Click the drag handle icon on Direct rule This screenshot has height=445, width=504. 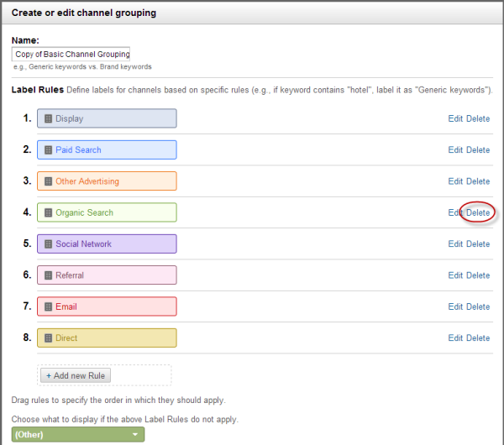click(x=48, y=338)
